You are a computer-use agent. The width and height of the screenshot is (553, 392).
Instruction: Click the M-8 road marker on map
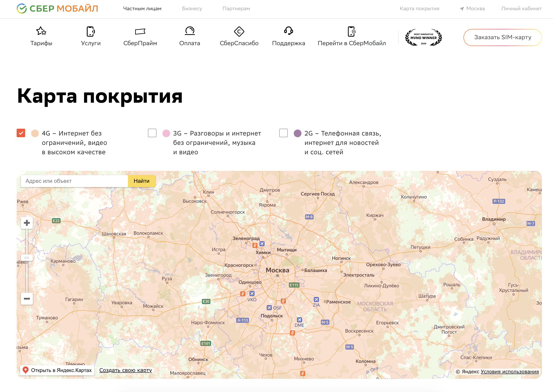(309, 217)
